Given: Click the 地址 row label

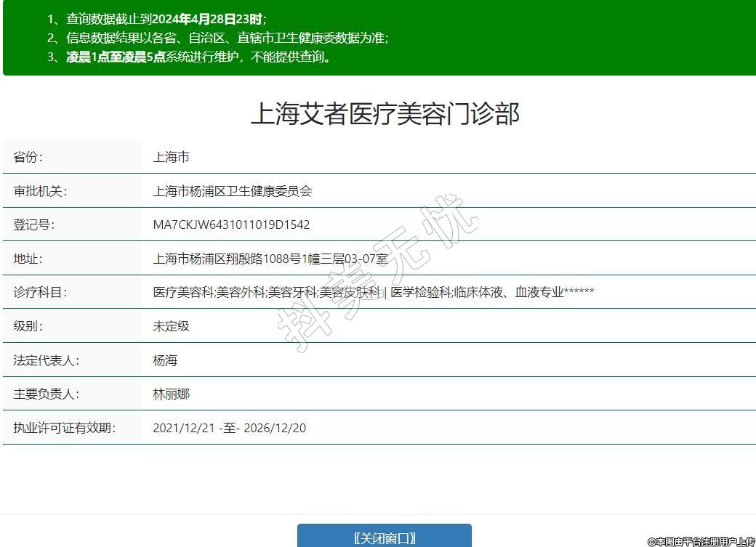Looking at the screenshot, I should tap(28, 259).
